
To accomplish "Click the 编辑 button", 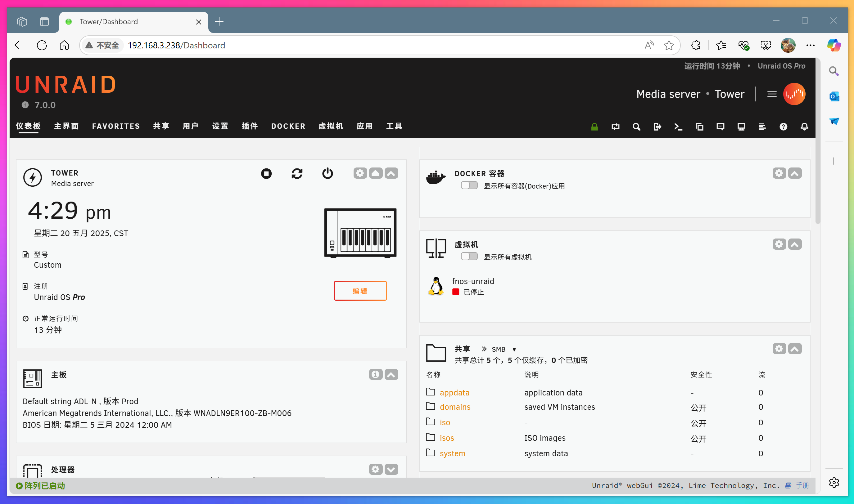I will [x=360, y=291].
